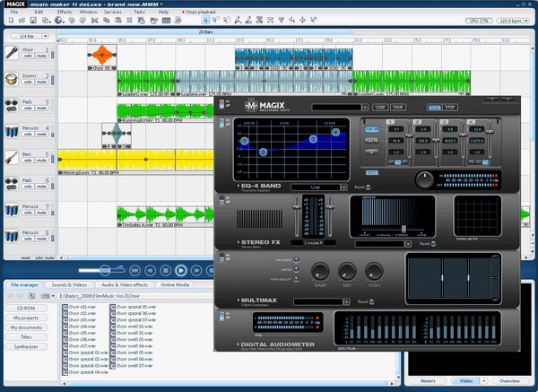Click the transport rewind button
The width and height of the screenshot is (538, 392).
click(x=150, y=271)
